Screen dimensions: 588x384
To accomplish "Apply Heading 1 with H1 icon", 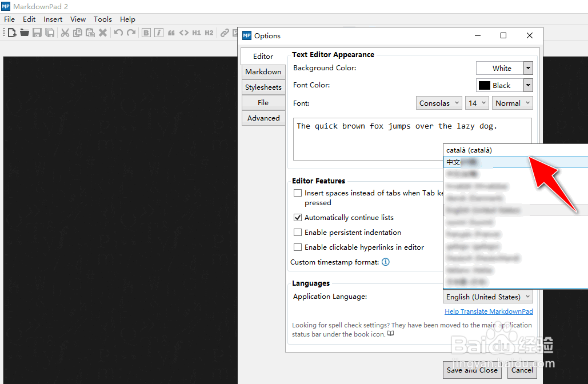I will (x=197, y=33).
